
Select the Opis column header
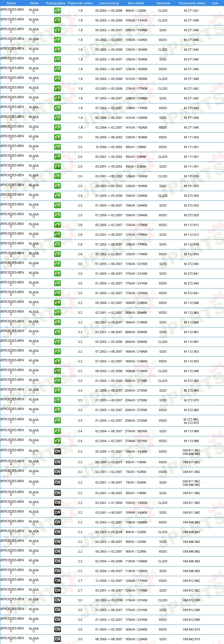[215, 3]
